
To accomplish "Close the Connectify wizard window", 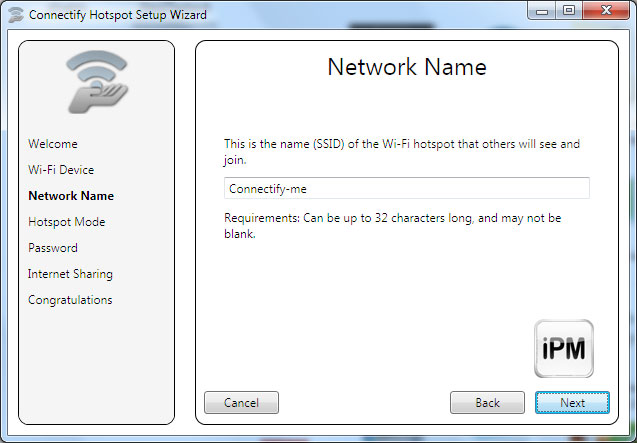I will (602, 13).
